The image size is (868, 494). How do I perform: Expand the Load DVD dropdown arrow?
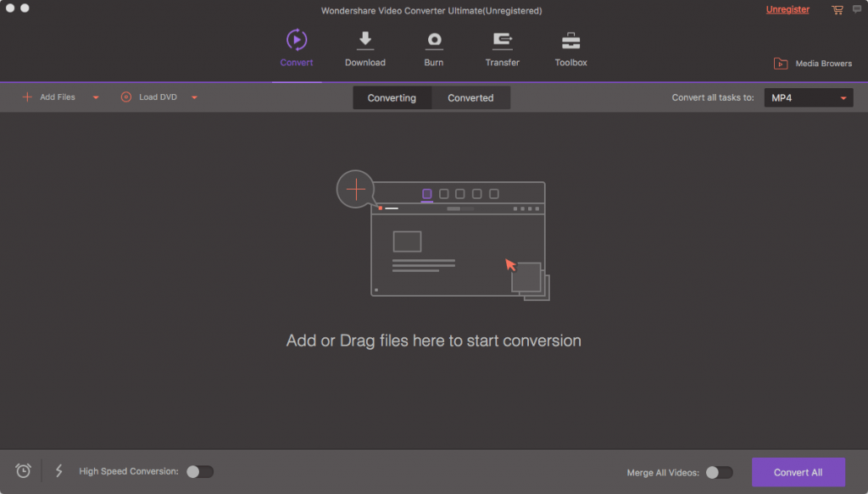click(x=194, y=97)
